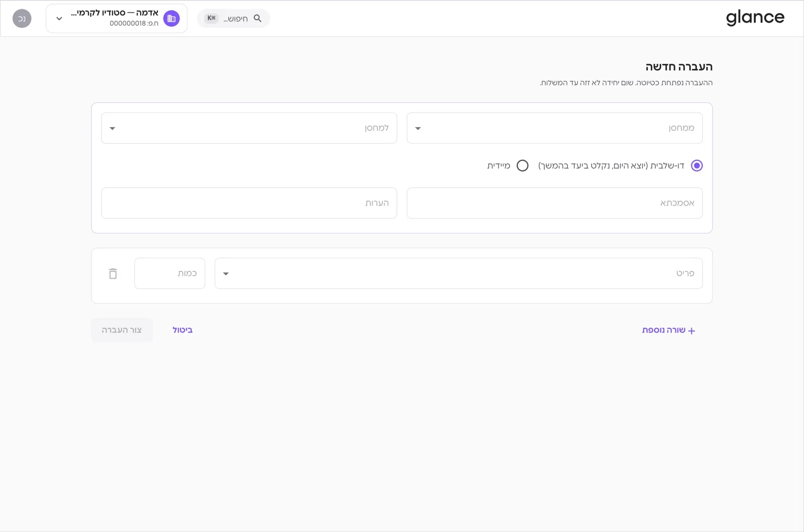This screenshot has width=804, height=532.
Task: Click the purple organization building icon
Action: (171, 19)
